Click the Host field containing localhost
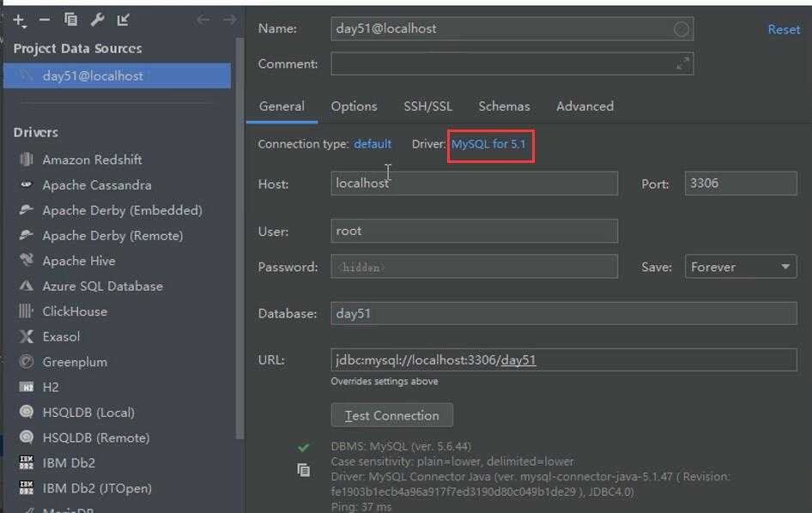The image size is (812, 513). (x=475, y=184)
